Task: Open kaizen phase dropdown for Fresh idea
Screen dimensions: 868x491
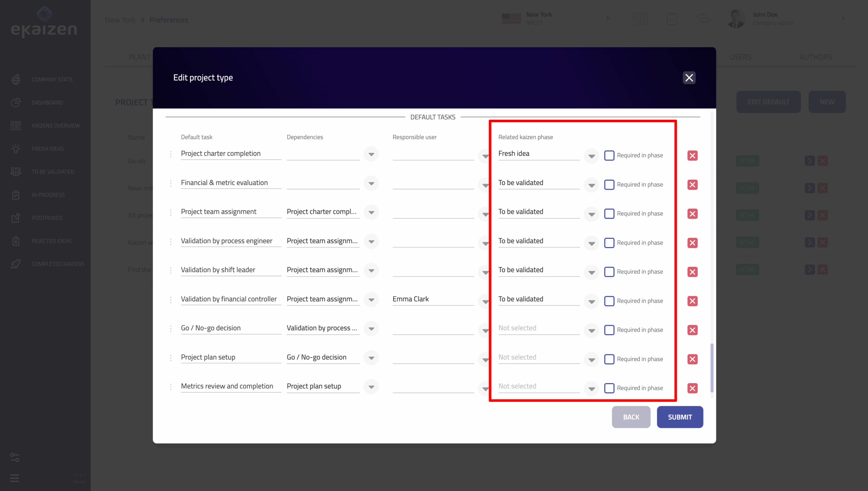Action: [591, 156]
